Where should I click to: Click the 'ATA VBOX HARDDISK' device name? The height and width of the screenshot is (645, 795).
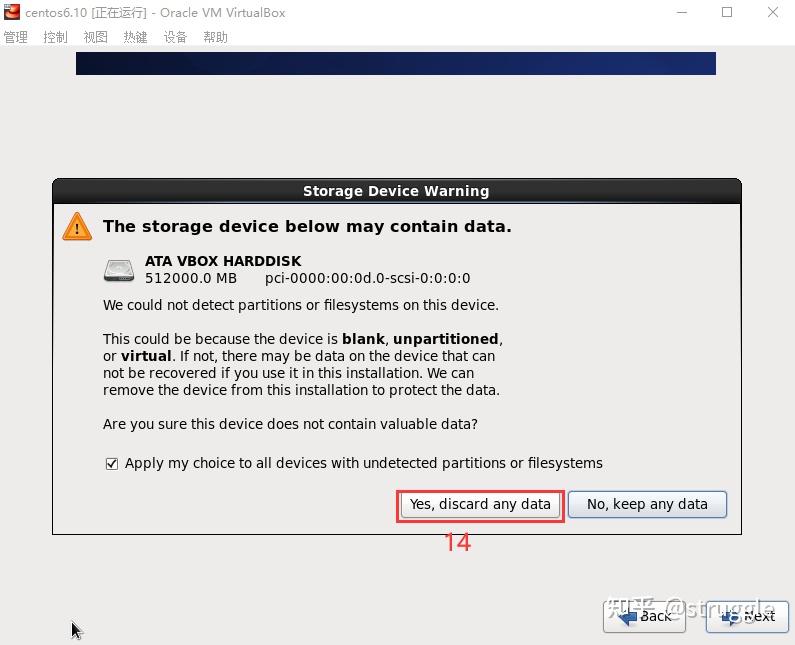(x=223, y=261)
